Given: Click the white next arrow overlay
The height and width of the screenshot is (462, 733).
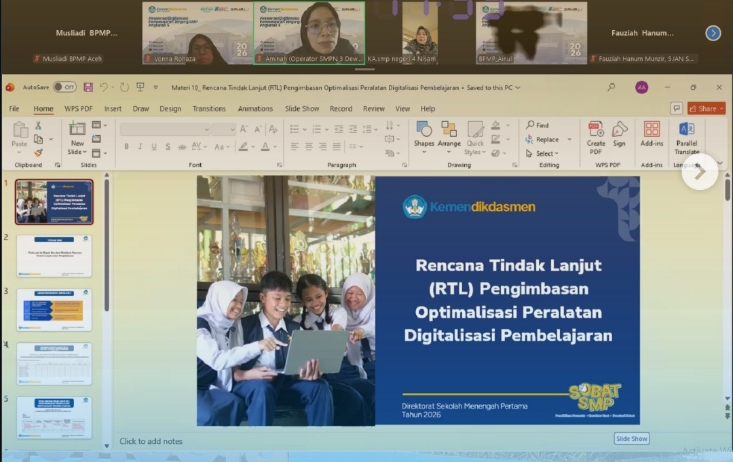Looking at the screenshot, I should click(x=700, y=172).
